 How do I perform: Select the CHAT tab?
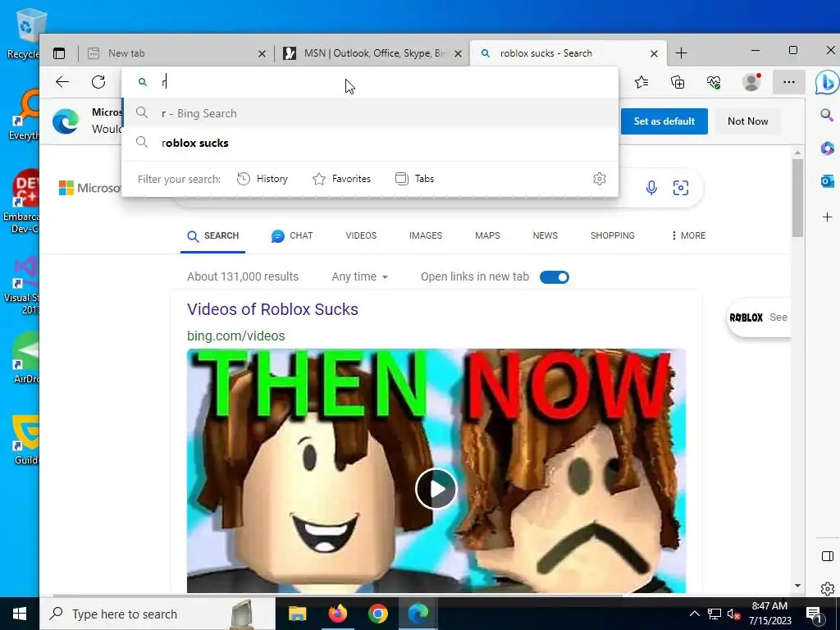pyautogui.click(x=292, y=235)
